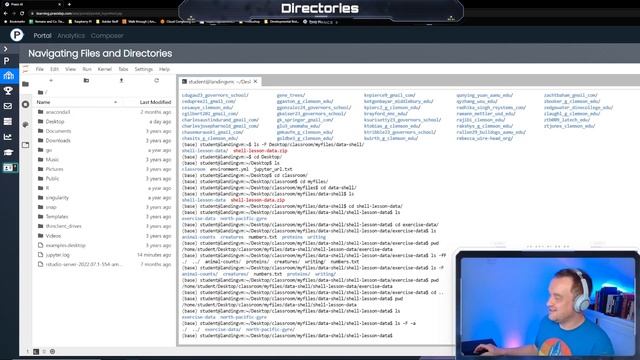This screenshot has width=640, height=360.
Task: Click the refresh file list icon
Action: pyautogui.click(x=156, y=80)
